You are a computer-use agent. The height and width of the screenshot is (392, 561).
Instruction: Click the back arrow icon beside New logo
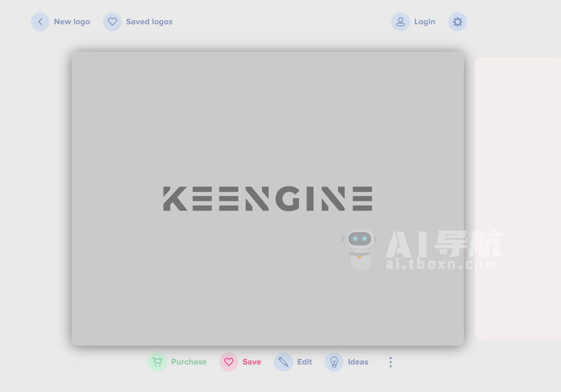pyautogui.click(x=40, y=22)
